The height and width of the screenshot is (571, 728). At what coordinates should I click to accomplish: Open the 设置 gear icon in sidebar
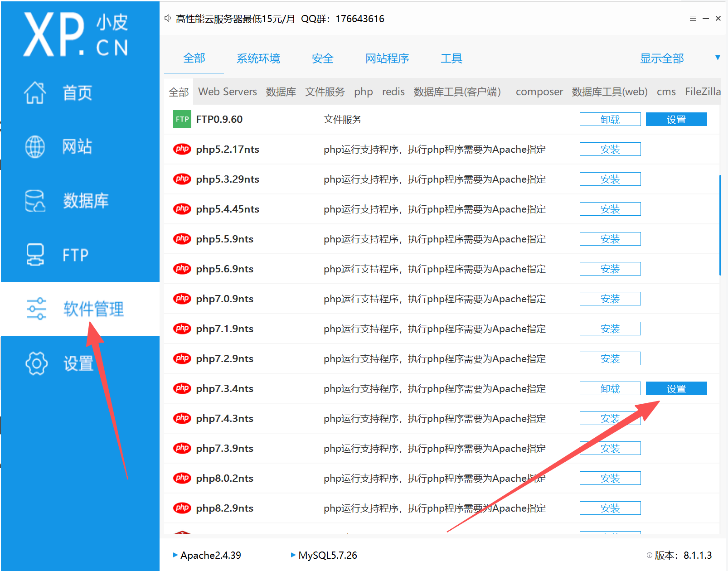36,363
